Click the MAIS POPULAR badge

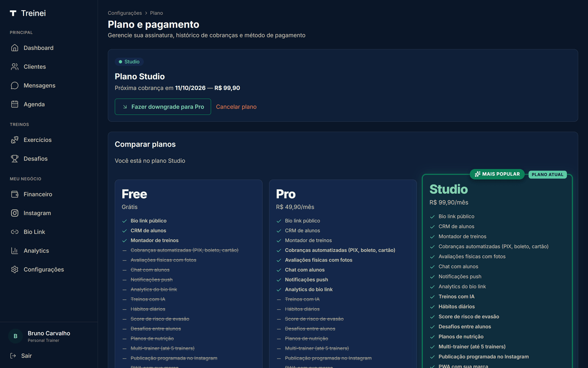point(497,174)
